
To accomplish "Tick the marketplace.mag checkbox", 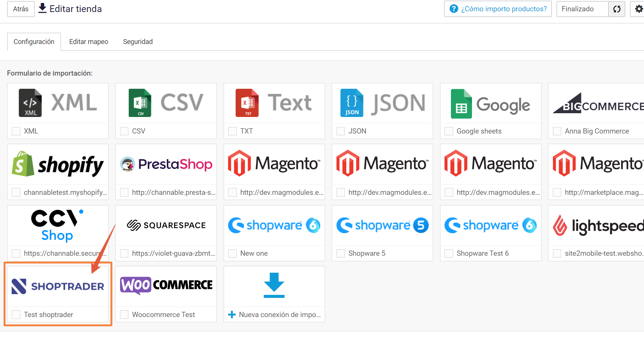I will (557, 193).
